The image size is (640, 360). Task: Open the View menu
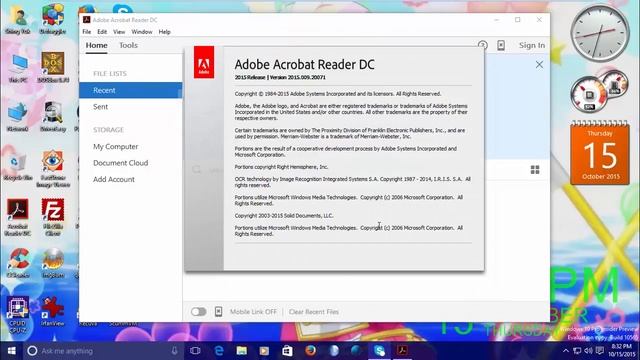(119, 32)
